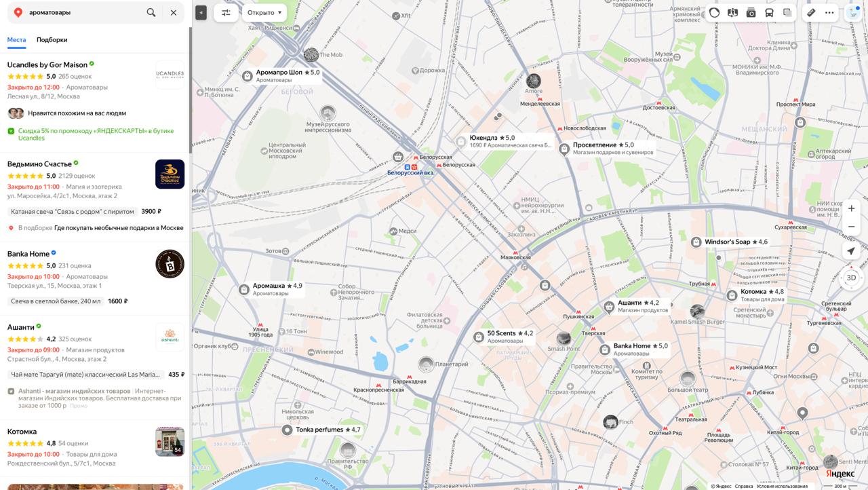This screenshot has height=490, width=868.
Task: Select the ruler distance measuring tool
Action: coord(811,12)
